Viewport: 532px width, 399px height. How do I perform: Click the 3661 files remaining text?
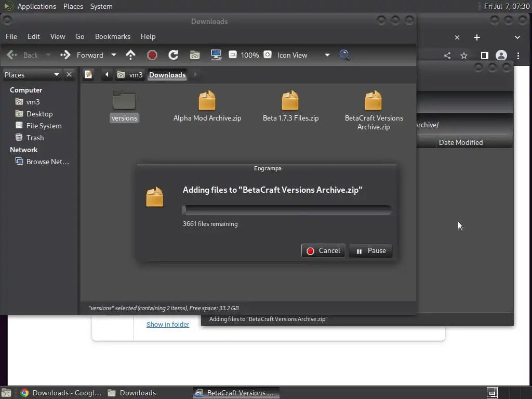(210, 224)
